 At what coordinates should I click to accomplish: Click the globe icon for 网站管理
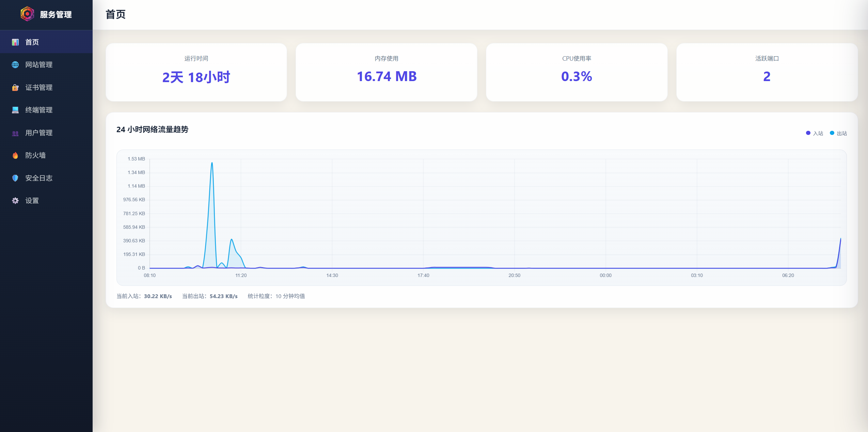15,65
